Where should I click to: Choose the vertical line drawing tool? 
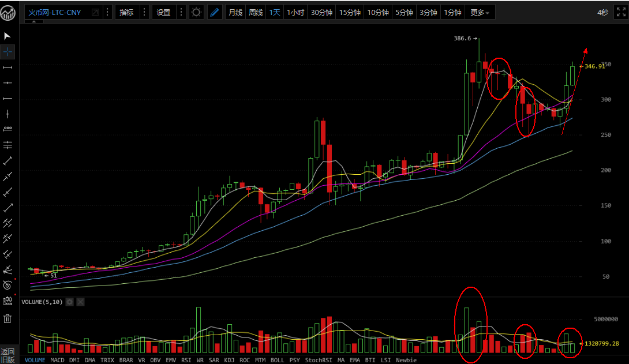click(x=8, y=114)
